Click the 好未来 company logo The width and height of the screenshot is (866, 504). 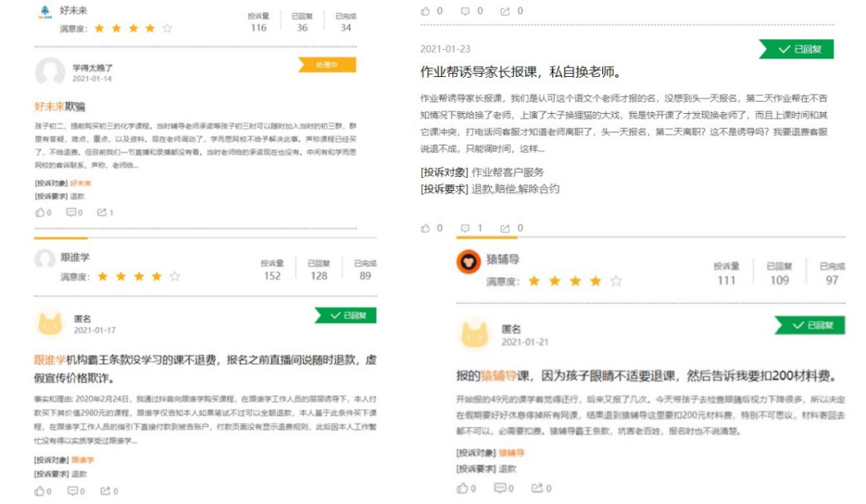(45, 11)
